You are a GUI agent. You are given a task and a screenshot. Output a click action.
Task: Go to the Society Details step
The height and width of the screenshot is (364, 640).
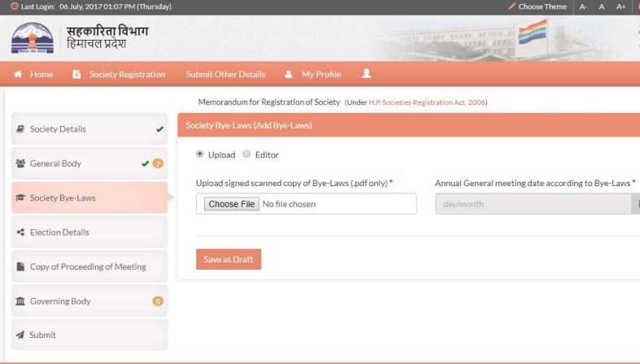pos(89,129)
